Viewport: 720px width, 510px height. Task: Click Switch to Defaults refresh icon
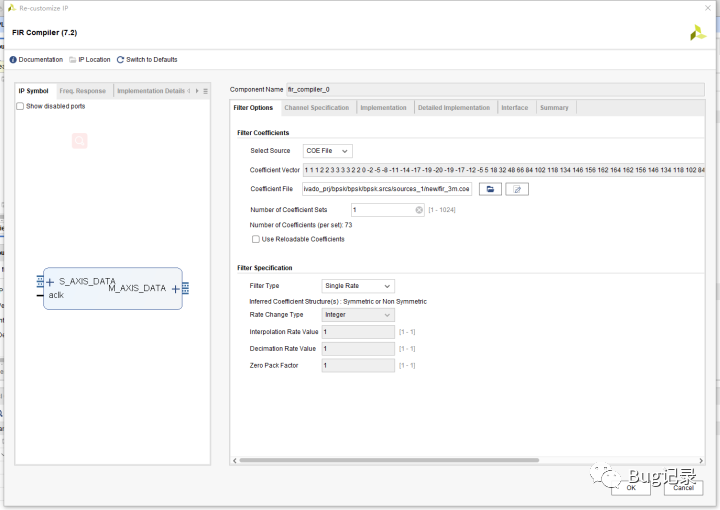coord(120,60)
